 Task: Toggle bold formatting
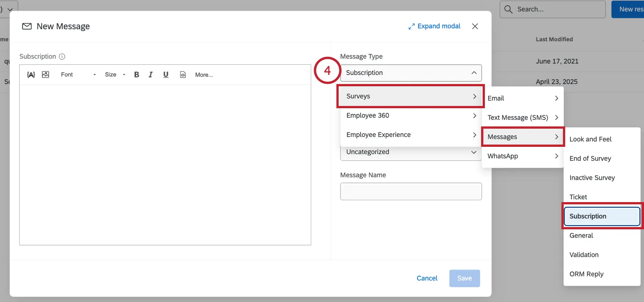pyautogui.click(x=137, y=75)
